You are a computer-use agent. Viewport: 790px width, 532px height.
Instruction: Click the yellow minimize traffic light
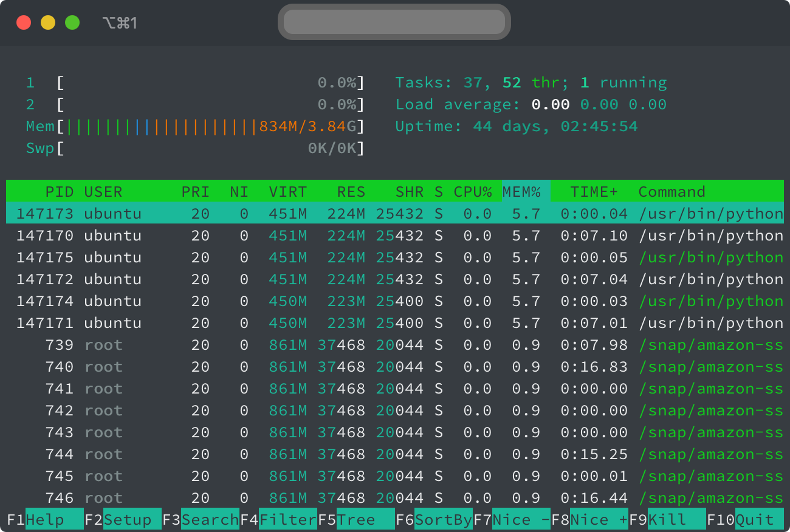coord(47,22)
